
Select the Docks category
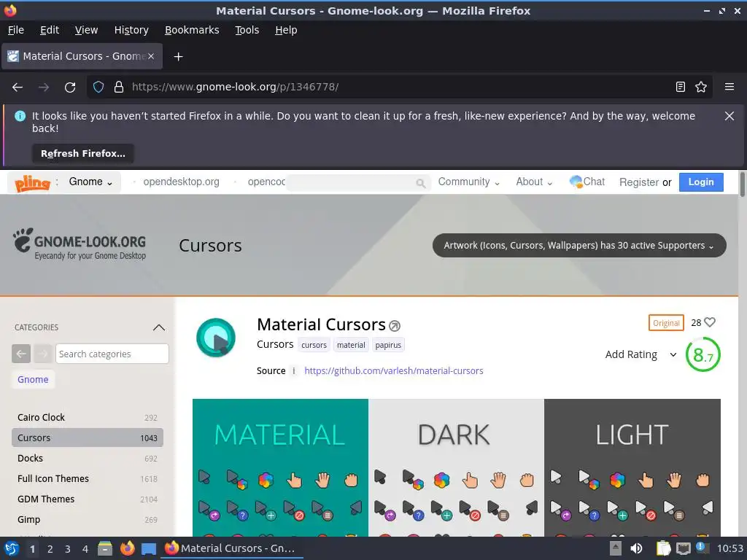88,459
